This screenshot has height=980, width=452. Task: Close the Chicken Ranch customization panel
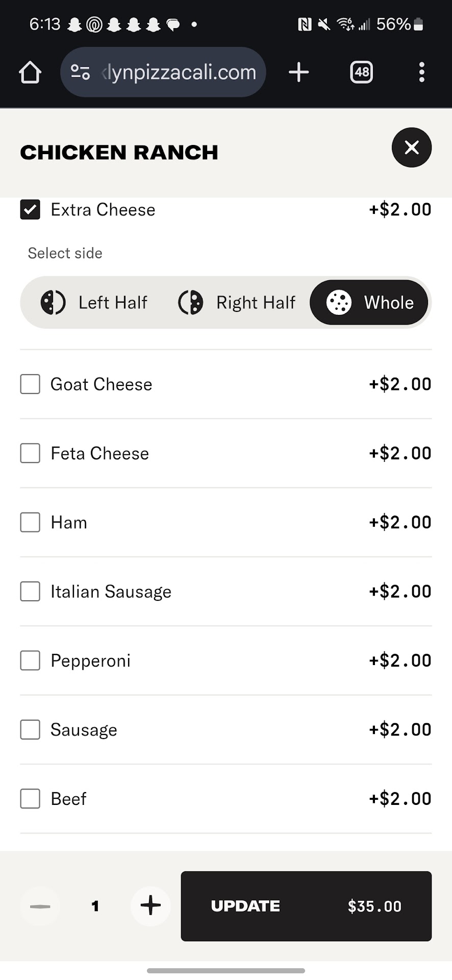(x=411, y=148)
